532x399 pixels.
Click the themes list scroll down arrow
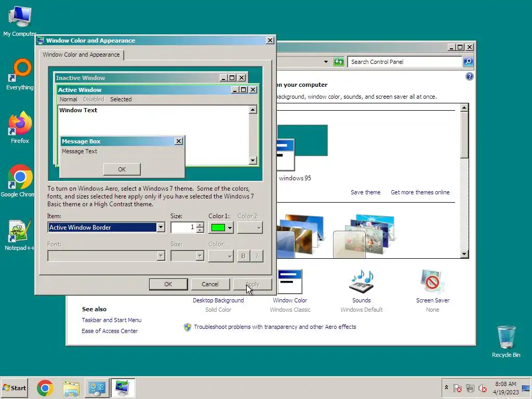click(x=464, y=254)
